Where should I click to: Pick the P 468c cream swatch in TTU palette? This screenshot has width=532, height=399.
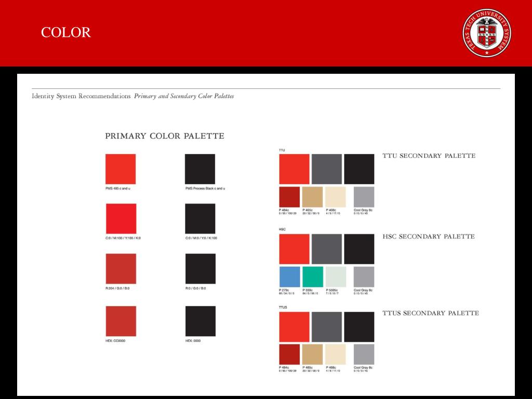click(336, 197)
